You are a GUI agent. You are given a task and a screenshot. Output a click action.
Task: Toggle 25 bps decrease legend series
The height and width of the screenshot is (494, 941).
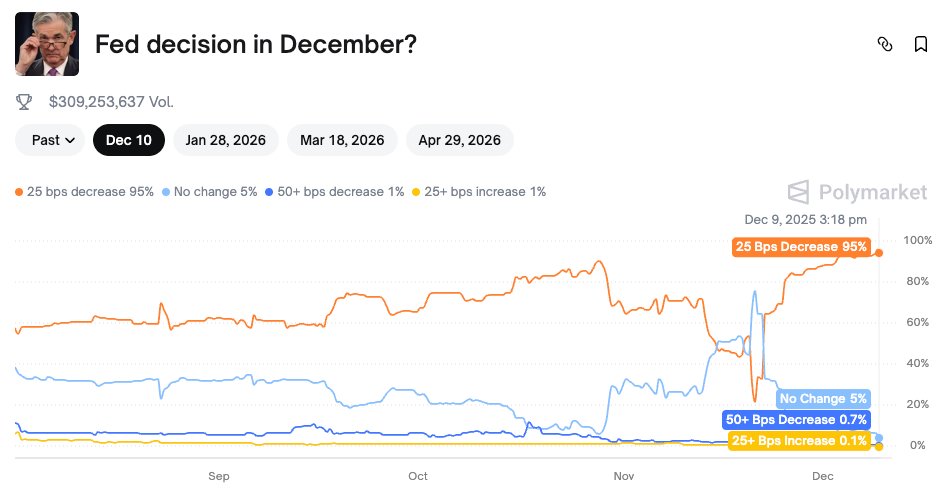(85, 191)
